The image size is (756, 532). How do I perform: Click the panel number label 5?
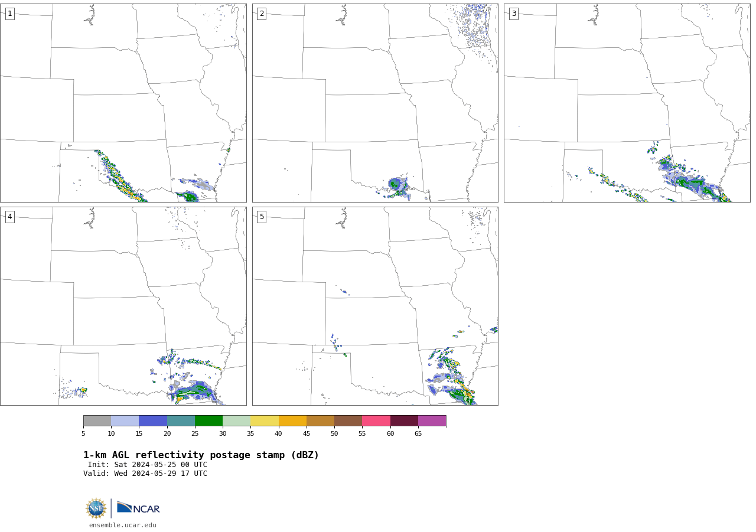pos(262,217)
